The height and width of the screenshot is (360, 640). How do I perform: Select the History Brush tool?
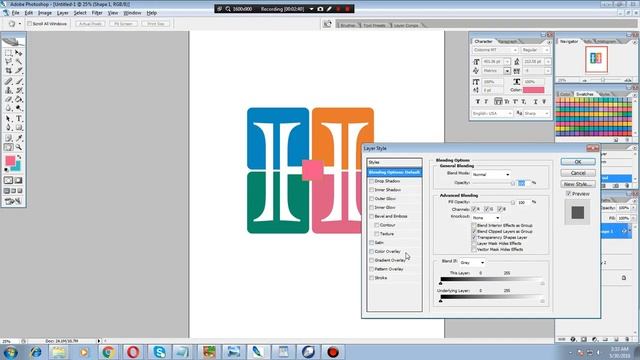(19, 90)
